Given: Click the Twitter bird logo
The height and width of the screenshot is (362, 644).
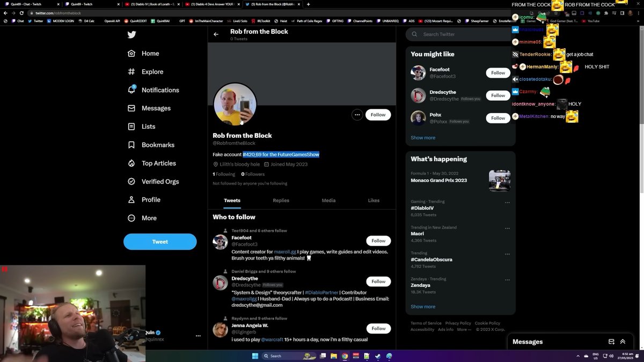Looking at the screenshot, I should [x=131, y=35].
